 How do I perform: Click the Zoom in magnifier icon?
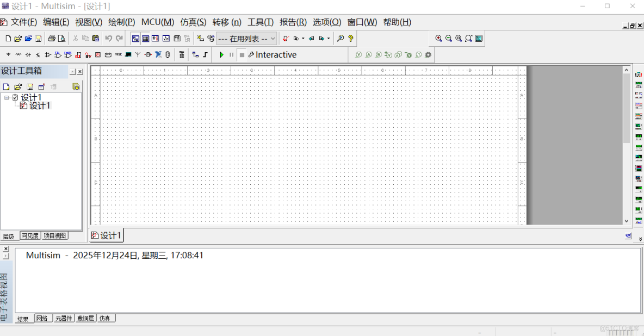[438, 38]
